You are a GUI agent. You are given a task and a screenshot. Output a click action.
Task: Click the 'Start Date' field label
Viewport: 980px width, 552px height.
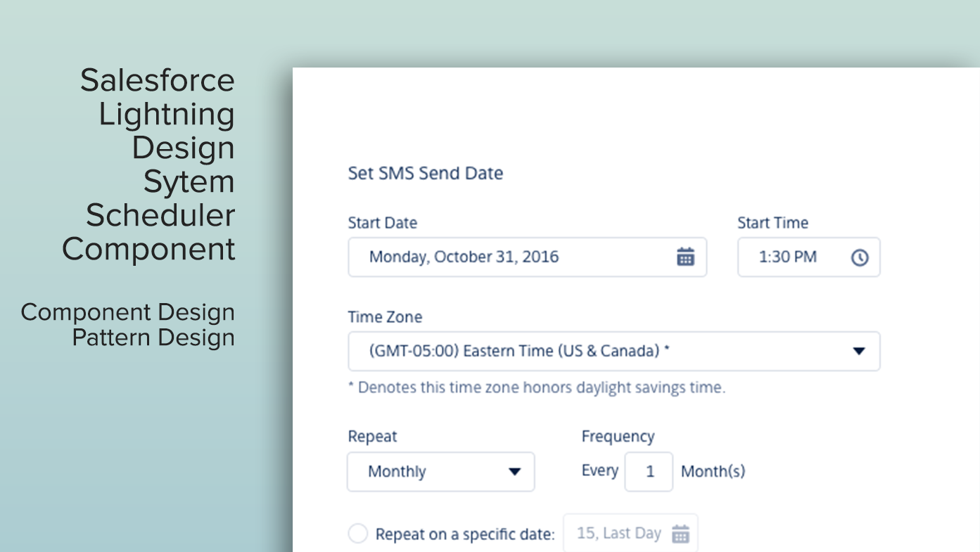(383, 223)
